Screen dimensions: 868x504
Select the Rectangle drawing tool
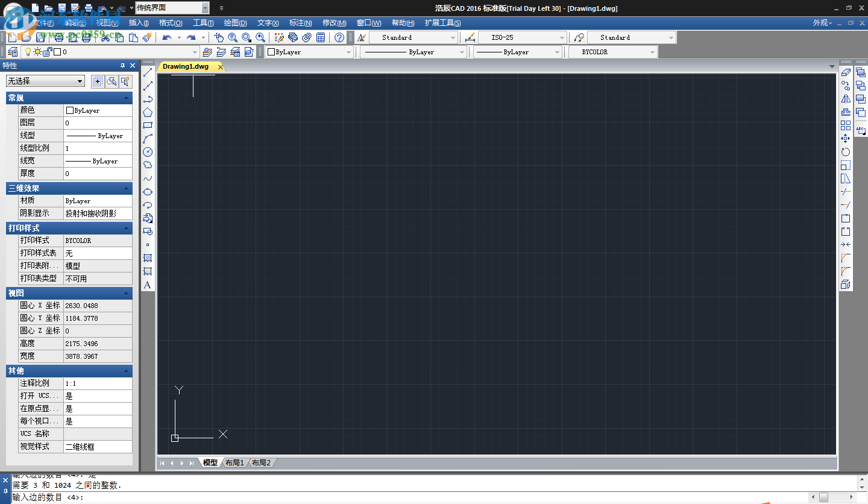148,125
